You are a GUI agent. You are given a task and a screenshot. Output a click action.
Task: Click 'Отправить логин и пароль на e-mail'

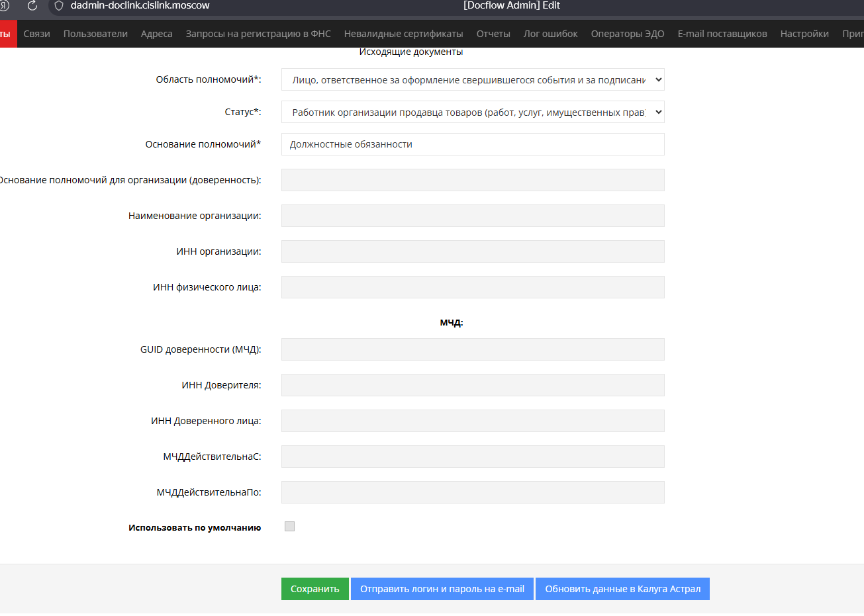click(442, 589)
